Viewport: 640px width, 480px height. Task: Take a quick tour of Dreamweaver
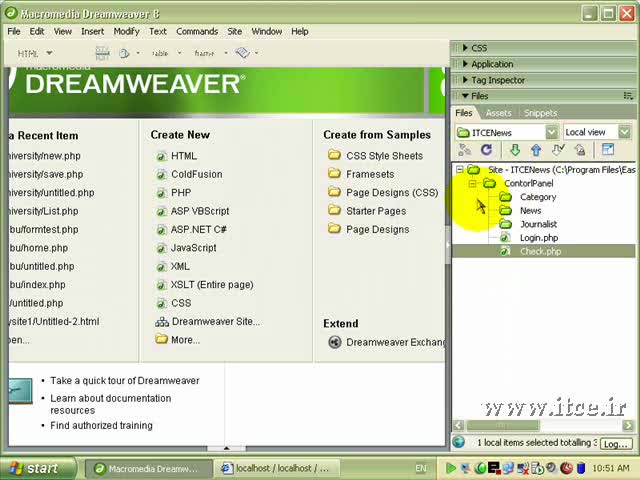click(125, 380)
